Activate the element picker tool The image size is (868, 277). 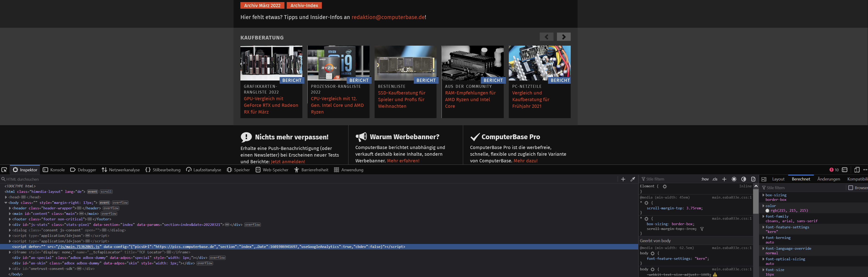pyautogui.click(x=4, y=170)
